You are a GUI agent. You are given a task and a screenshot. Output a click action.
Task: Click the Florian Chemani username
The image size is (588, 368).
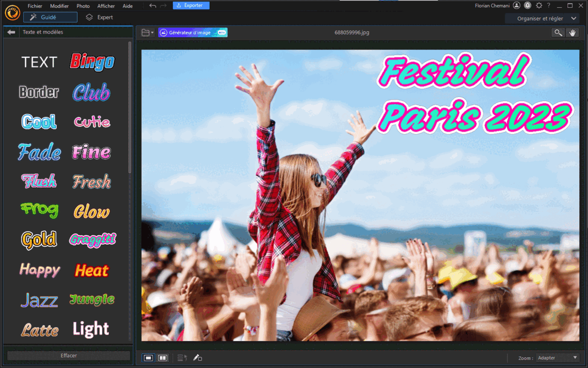493,5
